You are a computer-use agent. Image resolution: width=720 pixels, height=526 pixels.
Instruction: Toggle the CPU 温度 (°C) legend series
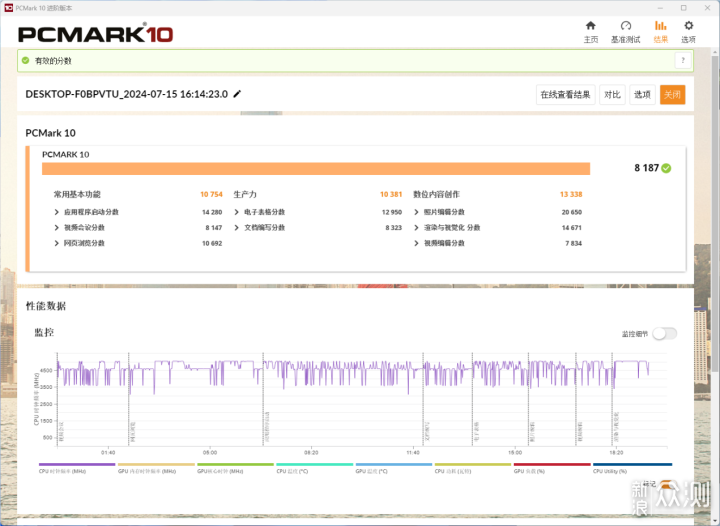click(x=315, y=468)
